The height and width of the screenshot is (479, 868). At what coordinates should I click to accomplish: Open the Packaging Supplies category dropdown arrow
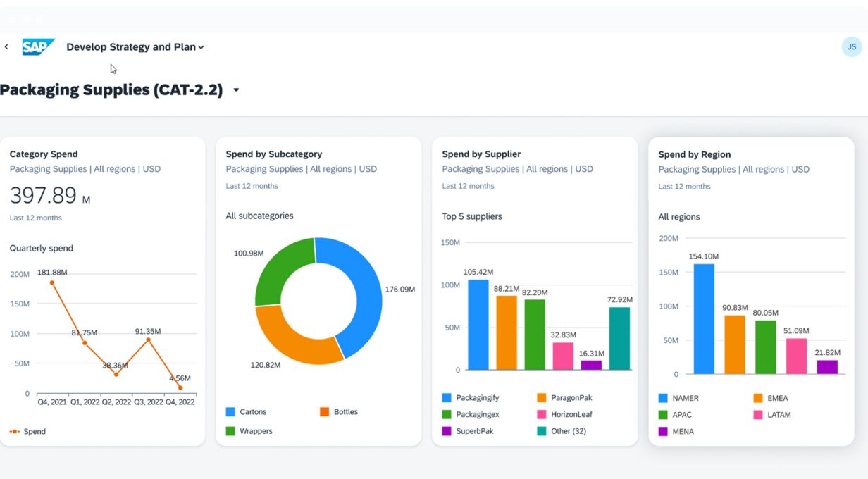tap(236, 90)
